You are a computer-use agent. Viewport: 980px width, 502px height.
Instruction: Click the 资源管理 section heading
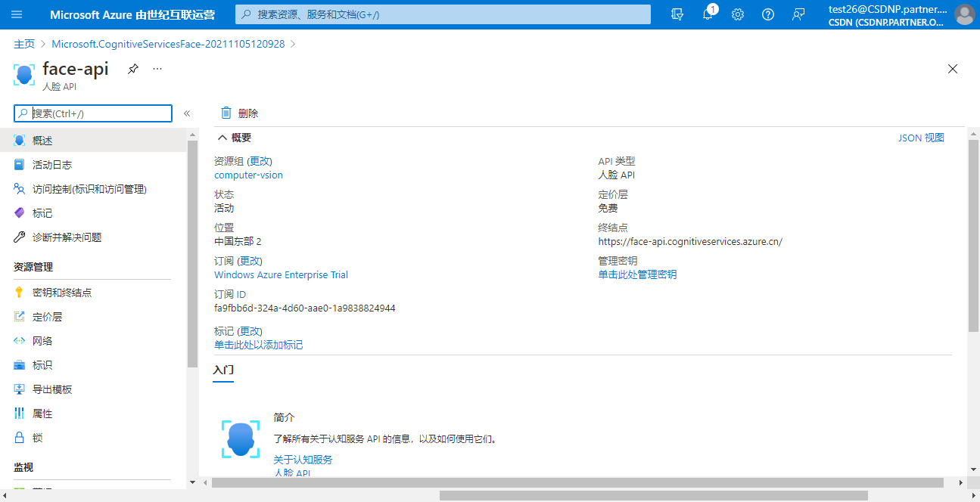(33, 267)
